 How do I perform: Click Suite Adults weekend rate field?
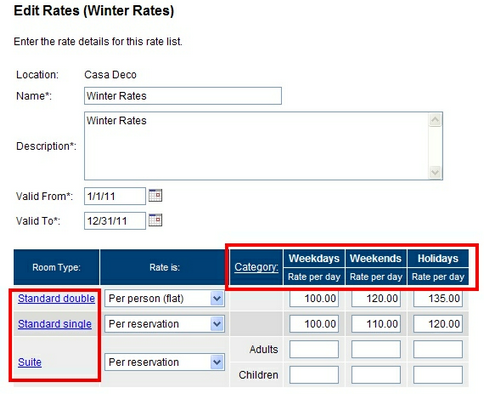point(376,349)
